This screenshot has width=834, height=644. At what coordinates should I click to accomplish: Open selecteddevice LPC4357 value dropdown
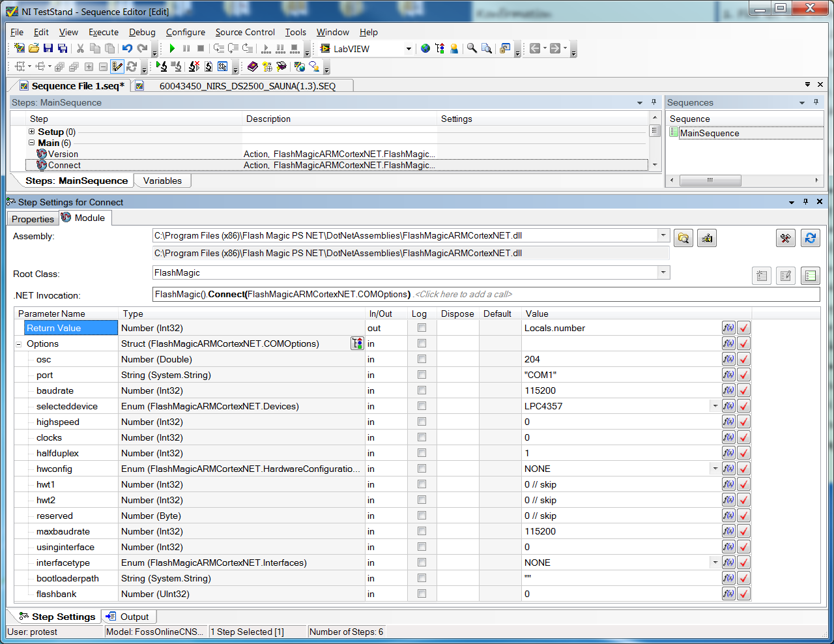(715, 406)
